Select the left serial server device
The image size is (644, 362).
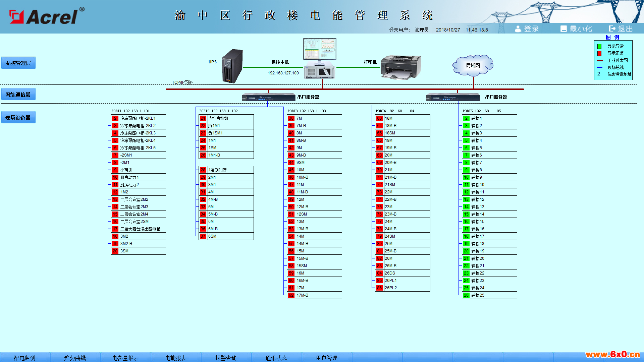(x=268, y=97)
